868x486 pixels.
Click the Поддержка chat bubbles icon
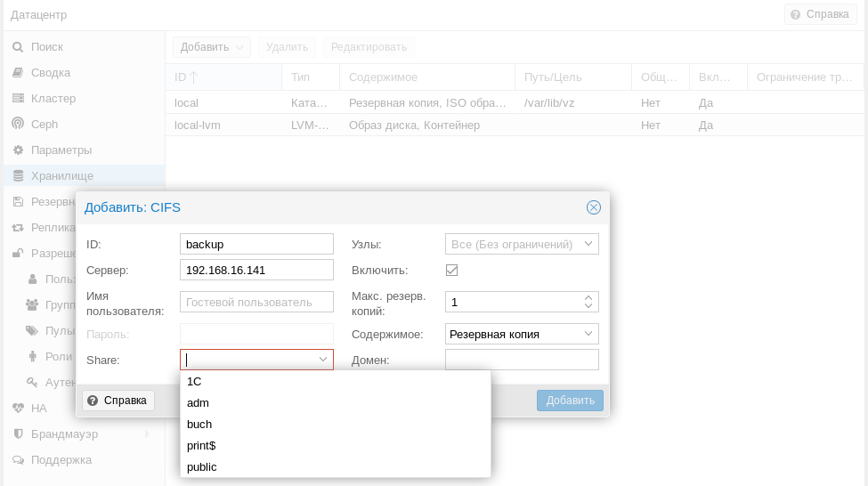[x=18, y=460]
